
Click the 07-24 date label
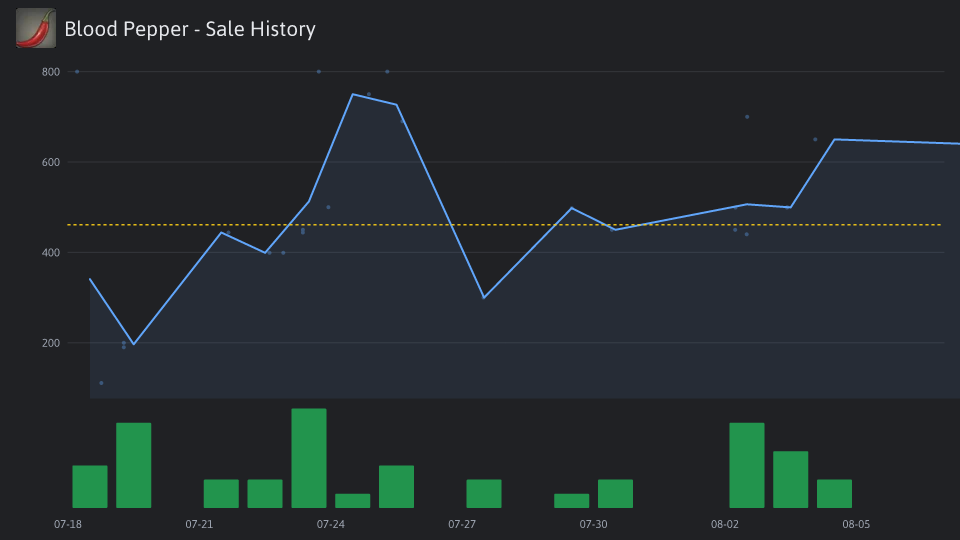[x=331, y=524]
